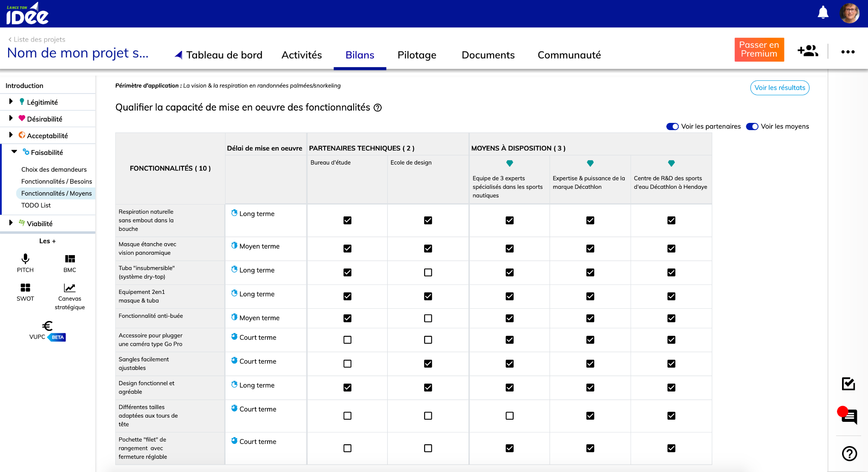
Task: Click the help icon beside the Qualifier heading
Action: point(377,108)
